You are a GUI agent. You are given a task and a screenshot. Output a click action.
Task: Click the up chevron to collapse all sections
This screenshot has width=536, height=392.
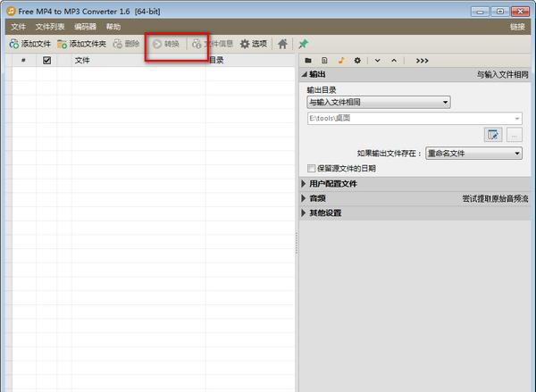coord(394,61)
